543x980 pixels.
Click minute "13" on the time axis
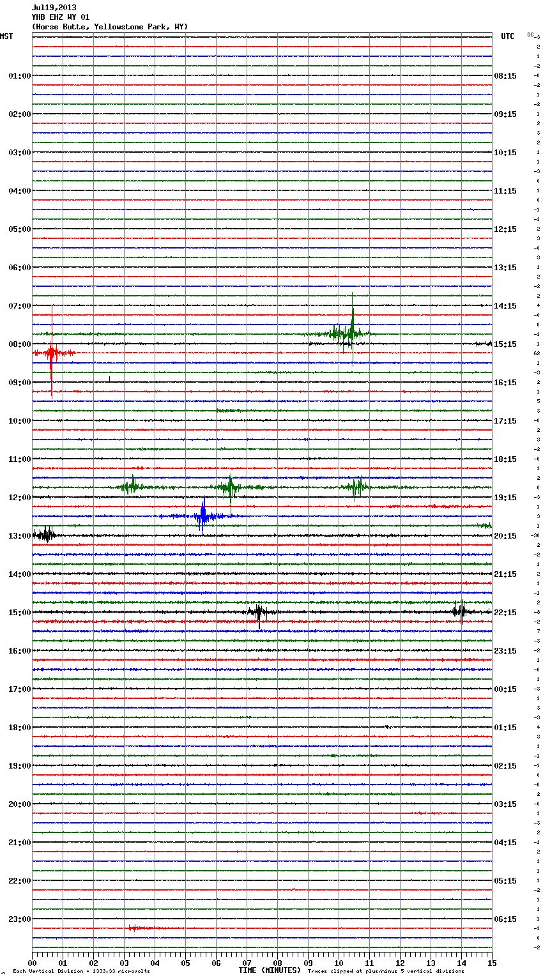pos(431,963)
